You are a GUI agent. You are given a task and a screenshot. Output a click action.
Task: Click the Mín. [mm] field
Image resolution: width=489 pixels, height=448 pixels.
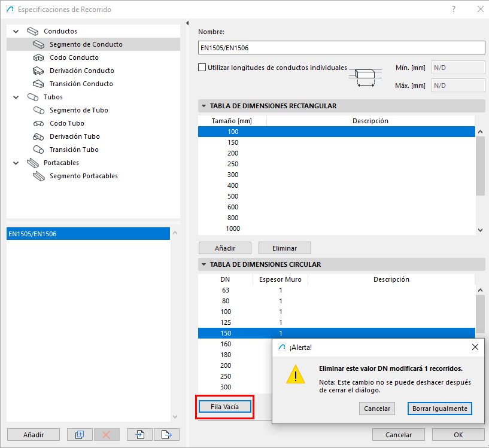[x=458, y=68]
